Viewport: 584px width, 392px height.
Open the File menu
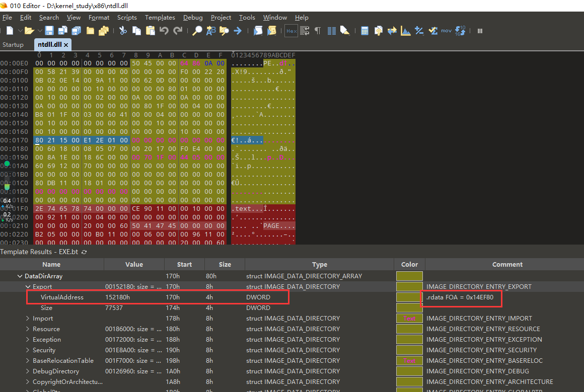[x=7, y=18]
